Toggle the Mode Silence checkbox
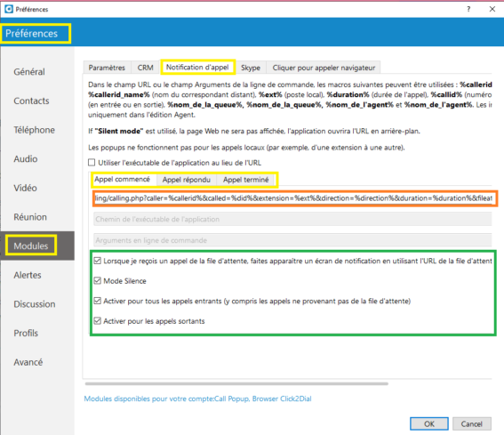 click(x=98, y=280)
